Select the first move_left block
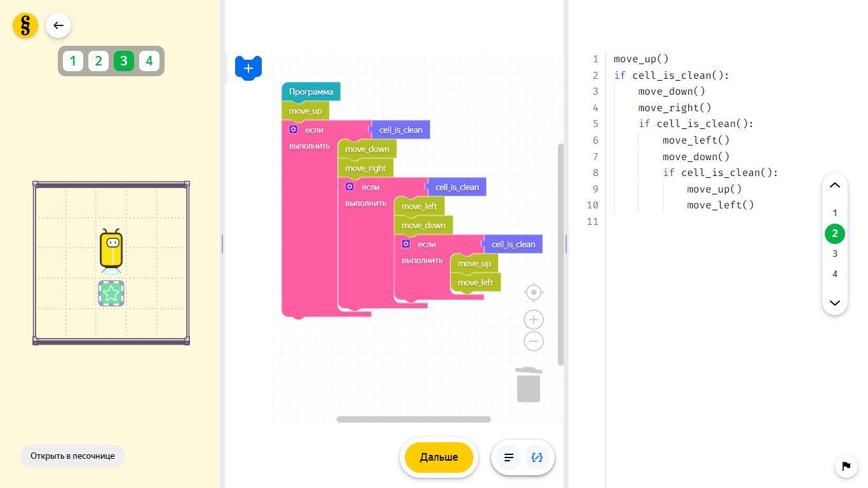 (419, 206)
